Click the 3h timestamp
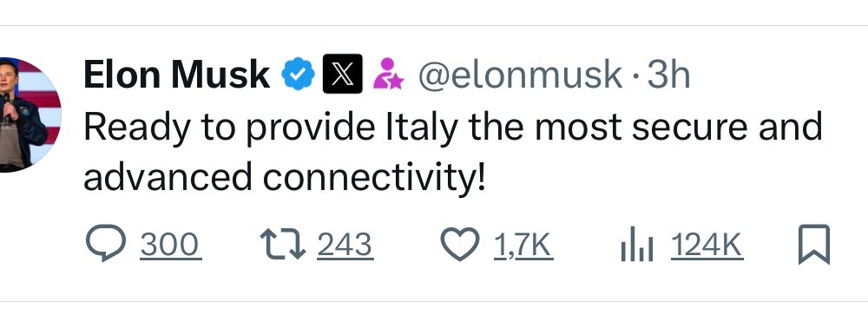This screenshot has width=868, height=315. point(668,74)
